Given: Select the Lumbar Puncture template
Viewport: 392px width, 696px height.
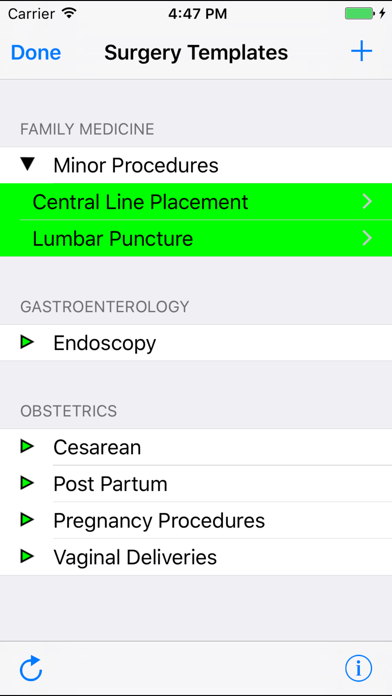Looking at the screenshot, I should tap(196, 238).
